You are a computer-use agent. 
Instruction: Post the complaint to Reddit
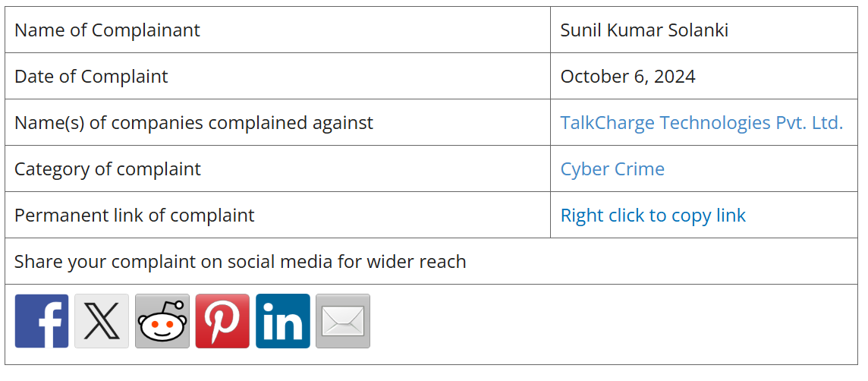pyautogui.click(x=162, y=321)
